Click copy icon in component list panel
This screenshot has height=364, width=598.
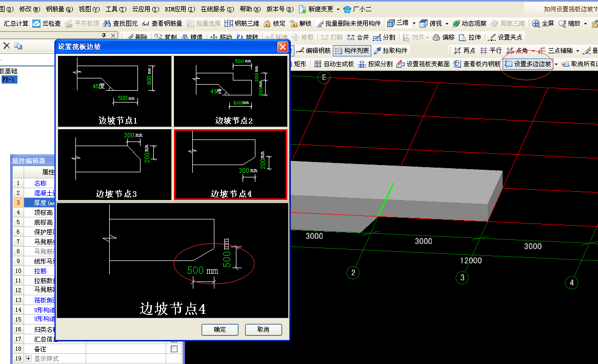pyautogui.click(x=18, y=46)
